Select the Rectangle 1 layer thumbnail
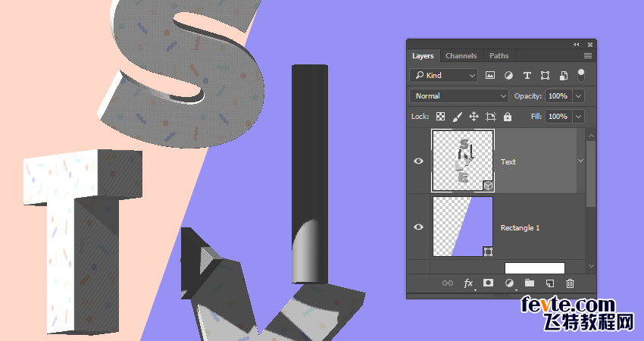This screenshot has width=644, height=341. [x=463, y=227]
